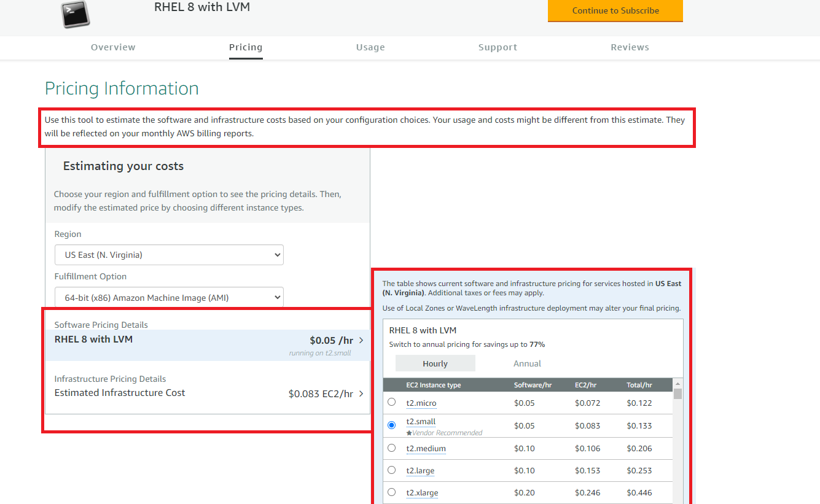This screenshot has width=820, height=504.
Task: Click the $0.083 EC2/hr infrastructure cost
Action: click(x=321, y=394)
